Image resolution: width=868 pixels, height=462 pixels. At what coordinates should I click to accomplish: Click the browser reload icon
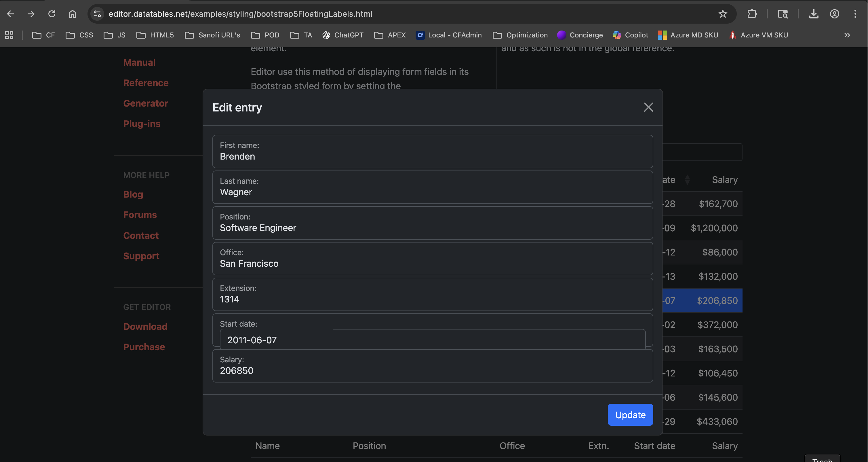[52, 14]
